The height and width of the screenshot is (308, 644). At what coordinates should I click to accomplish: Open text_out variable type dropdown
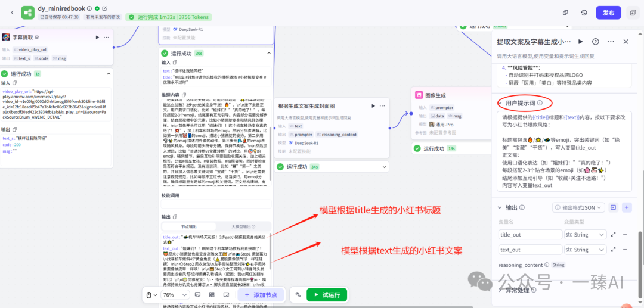tap(586, 250)
